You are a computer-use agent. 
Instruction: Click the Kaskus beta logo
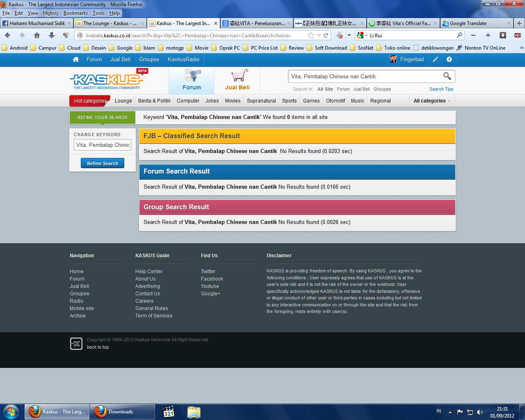click(x=109, y=79)
